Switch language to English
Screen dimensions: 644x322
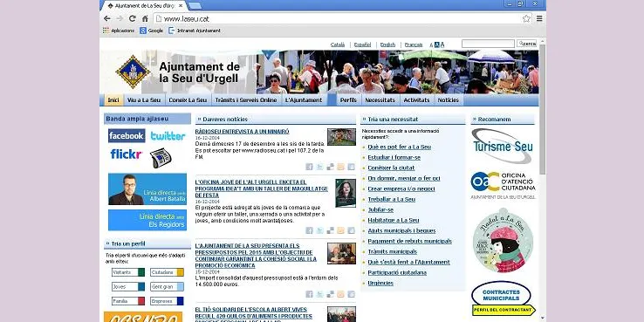coord(387,45)
